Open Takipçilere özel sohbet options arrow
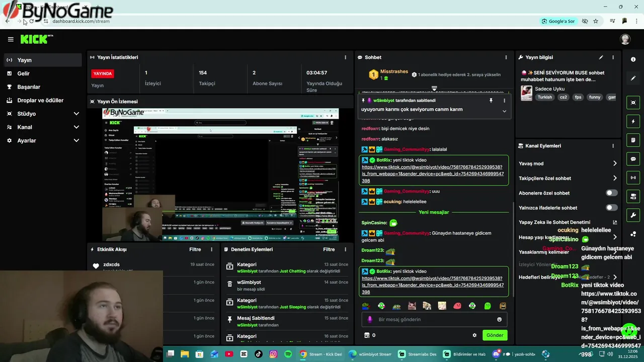This screenshot has width=644, height=362. click(614, 178)
